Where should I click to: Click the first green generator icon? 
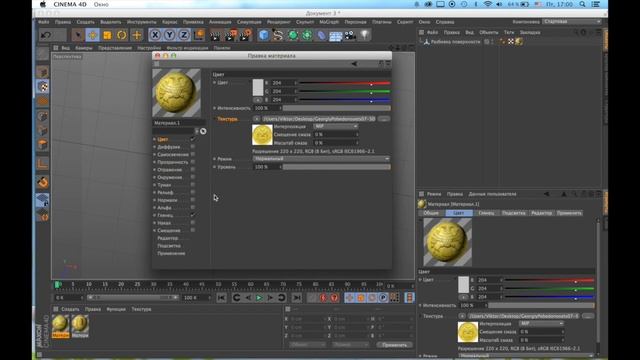(293, 35)
